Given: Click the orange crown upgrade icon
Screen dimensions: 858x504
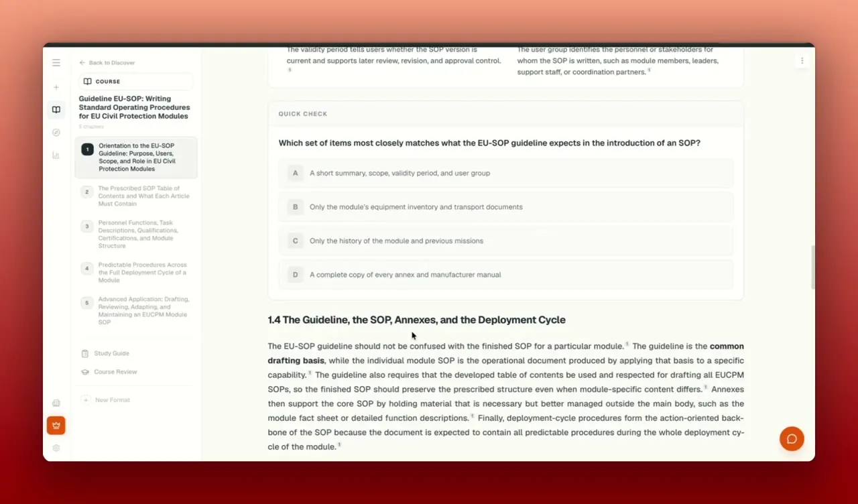Looking at the screenshot, I should (x=56, y=425).
